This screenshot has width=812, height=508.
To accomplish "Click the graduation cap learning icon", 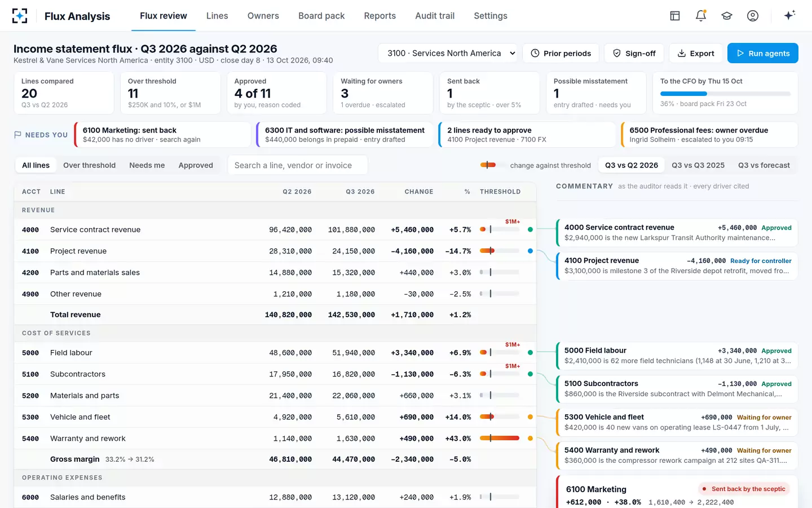I will (x=727, y=16).
